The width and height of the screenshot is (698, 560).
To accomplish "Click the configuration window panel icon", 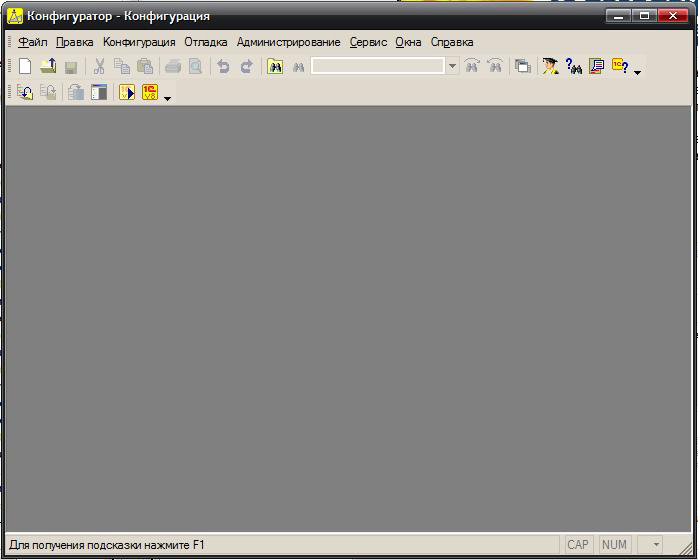I will pos(99,93).
